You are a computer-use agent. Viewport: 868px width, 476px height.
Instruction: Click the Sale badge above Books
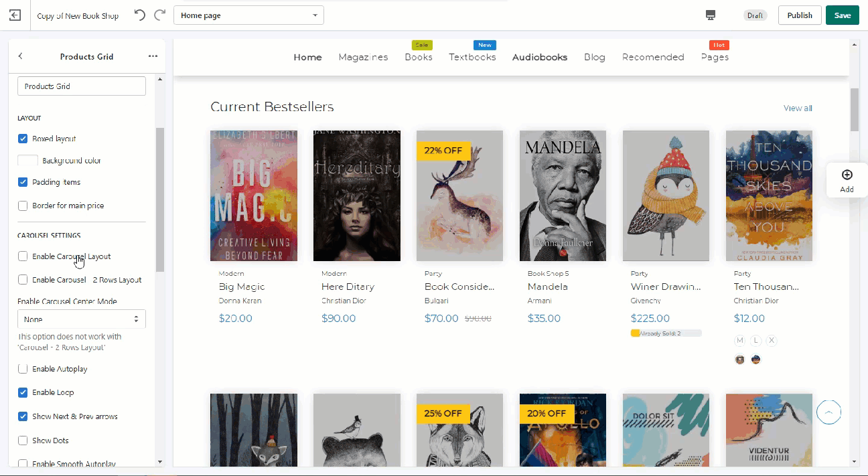(422, 45)
